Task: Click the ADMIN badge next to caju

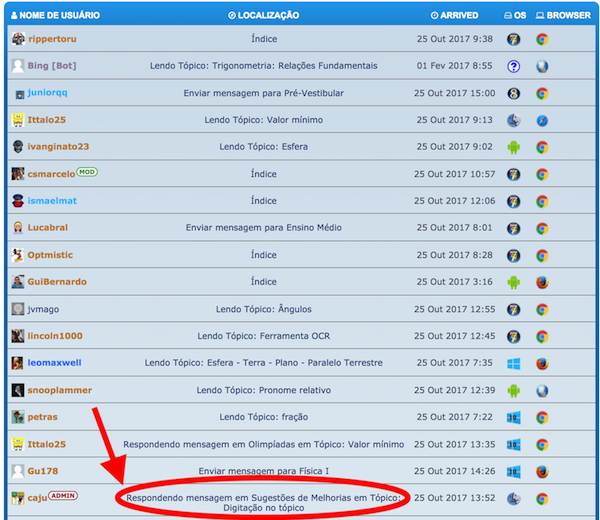Action: pos(63,496)
